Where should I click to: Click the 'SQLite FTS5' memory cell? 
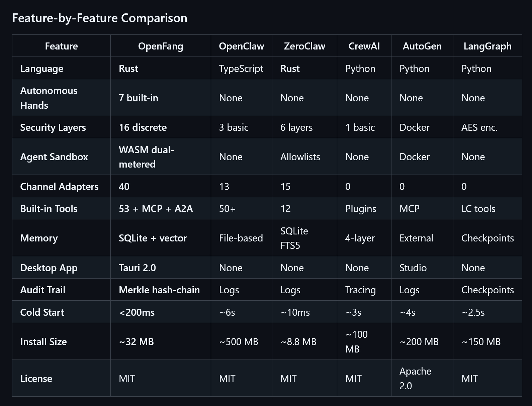click(x=294, y=238)
